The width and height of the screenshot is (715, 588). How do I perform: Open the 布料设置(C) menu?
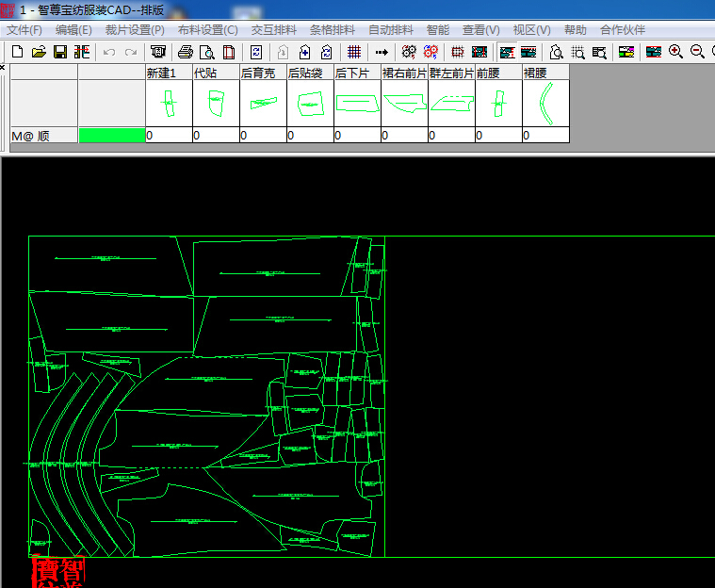pyautogui.click(x=208, y=30)
